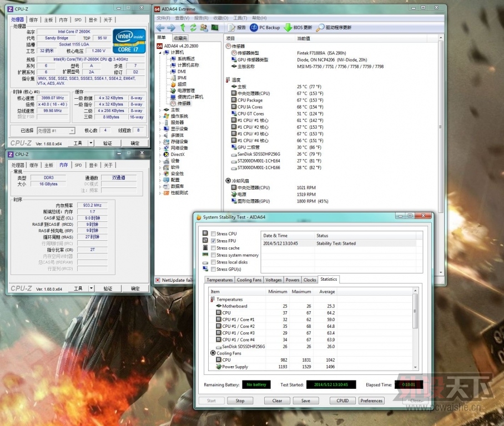Open the 缓存 tab in top CPU-Z window
Viewport: 504px width, 426px height.
coord(33,20)
